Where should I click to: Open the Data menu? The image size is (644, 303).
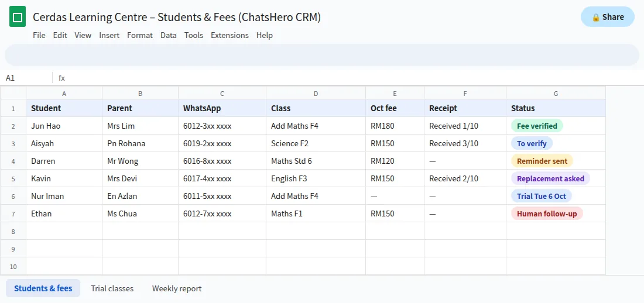tap(169, 35)
